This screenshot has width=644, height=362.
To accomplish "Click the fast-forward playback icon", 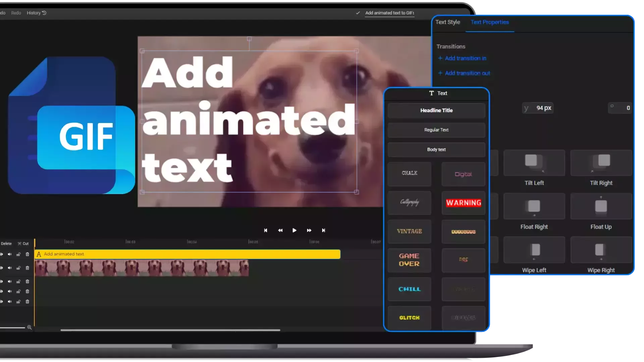I will click(309, 230).
